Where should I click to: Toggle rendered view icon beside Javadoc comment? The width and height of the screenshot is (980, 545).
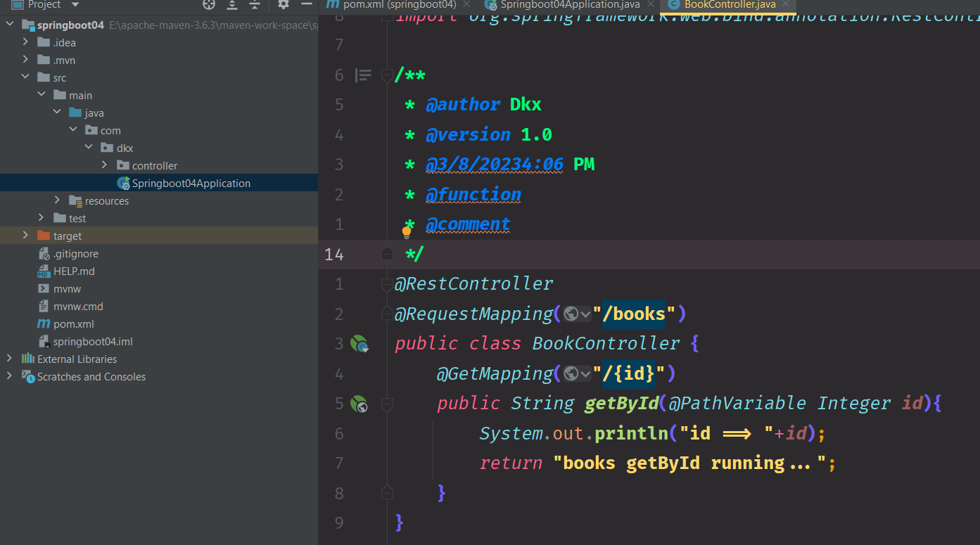point(363,75)
